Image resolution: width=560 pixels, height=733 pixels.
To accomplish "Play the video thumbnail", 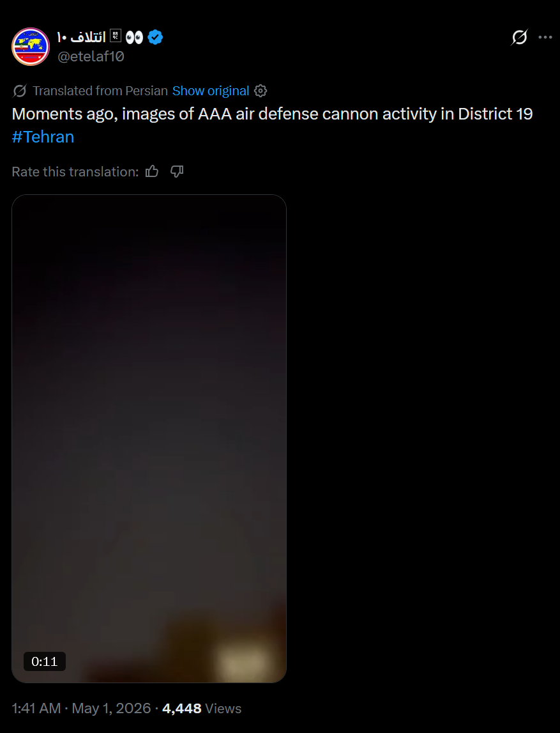I will (x=149, y=438).
